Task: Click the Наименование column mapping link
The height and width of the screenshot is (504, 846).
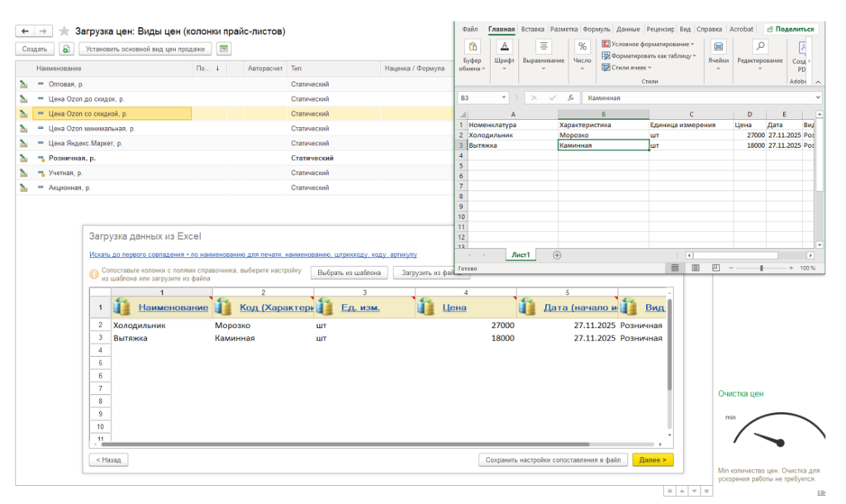Action: point(173,307)
